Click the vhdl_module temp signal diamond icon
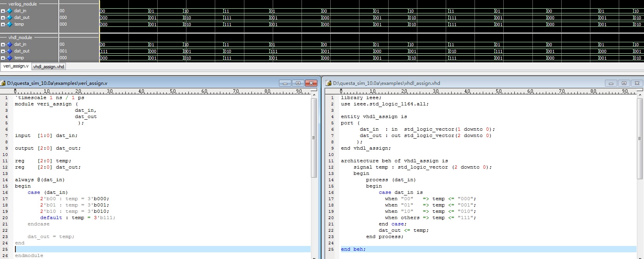 click(x=9, y=58)
